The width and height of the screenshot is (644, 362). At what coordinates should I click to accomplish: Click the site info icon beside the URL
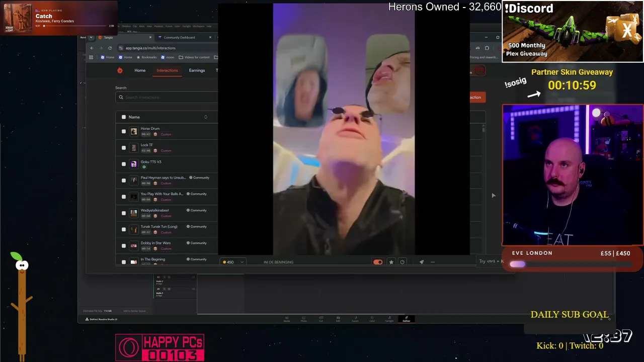(x=121, y=48)
